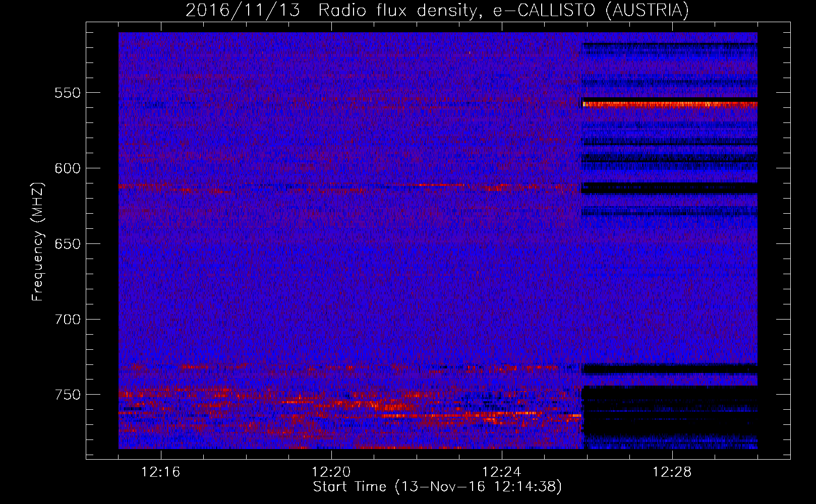Image resolution: width=816 pixels, height=504 pixels.
Task: Click the 12:20 time tick label
Action: pos(331,472)
